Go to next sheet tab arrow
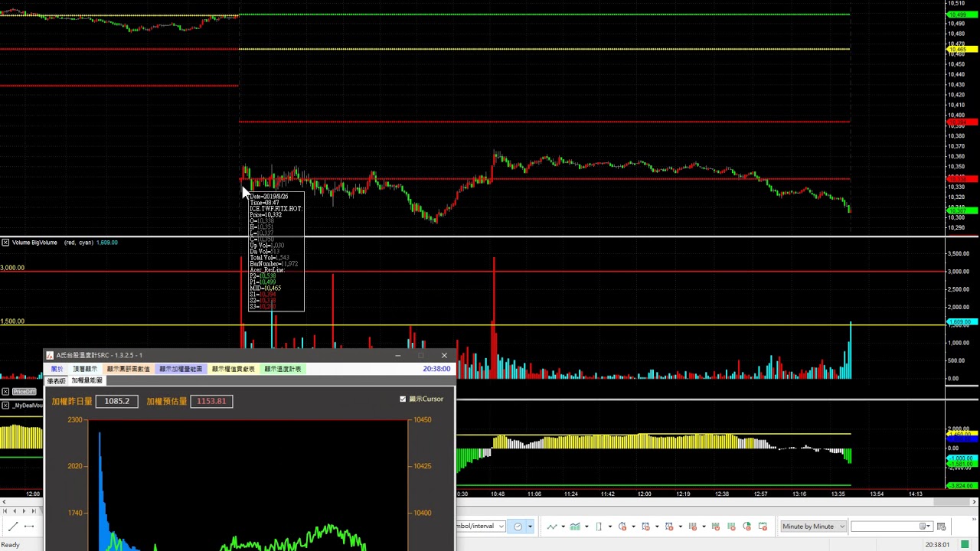The height and width of the screenshot is (551, 980). 24,510
